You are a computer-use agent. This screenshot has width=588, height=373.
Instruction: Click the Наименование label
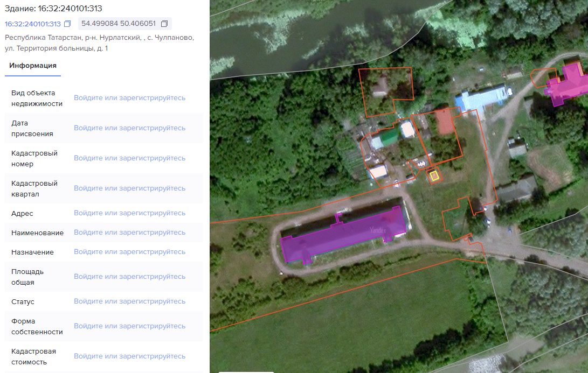38,233
